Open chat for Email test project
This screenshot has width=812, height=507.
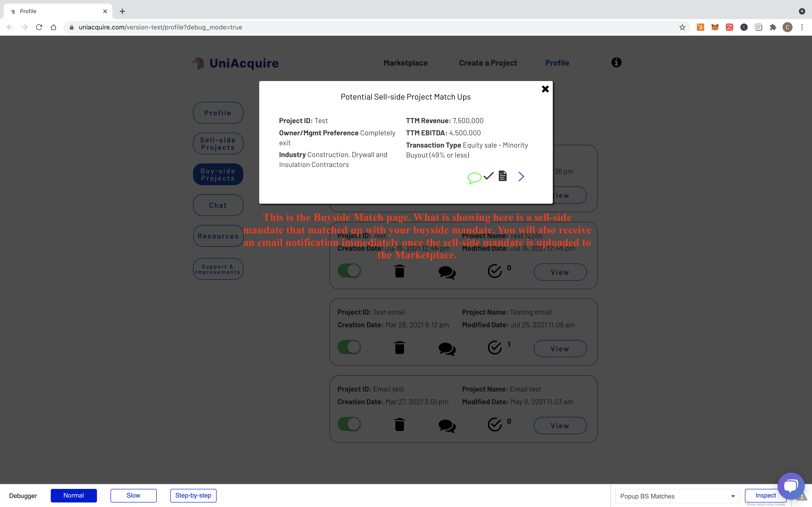point(447,426)
